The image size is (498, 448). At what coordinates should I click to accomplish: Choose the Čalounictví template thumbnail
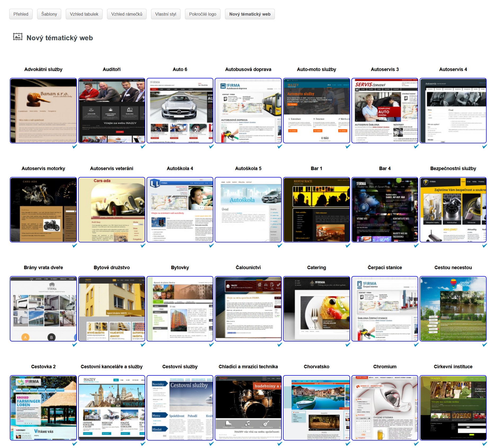point(248,309)
